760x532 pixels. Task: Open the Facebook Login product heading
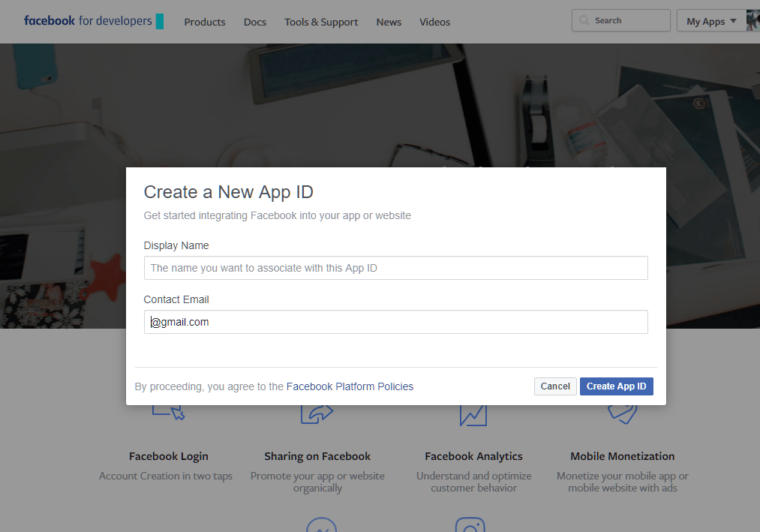[x=169, y=456]
